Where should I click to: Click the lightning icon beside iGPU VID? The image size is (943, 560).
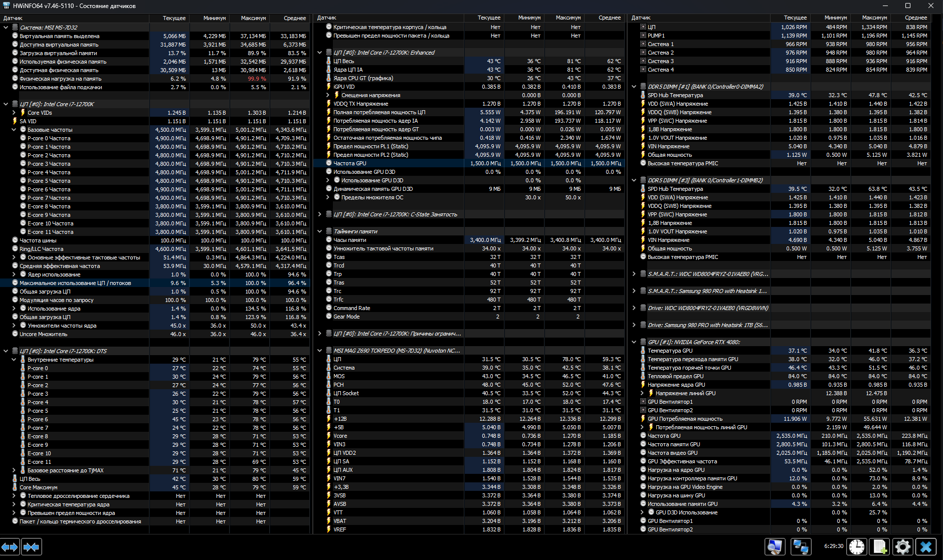point(329,87)
